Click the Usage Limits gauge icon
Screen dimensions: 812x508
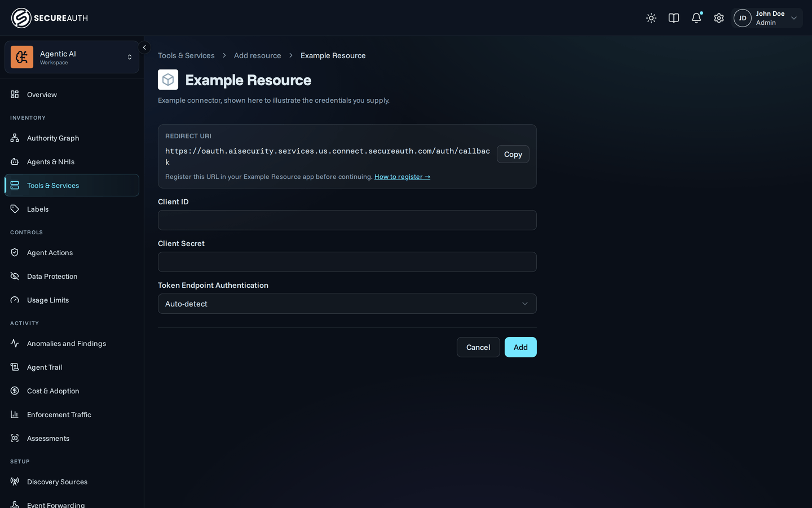(15, 300)
